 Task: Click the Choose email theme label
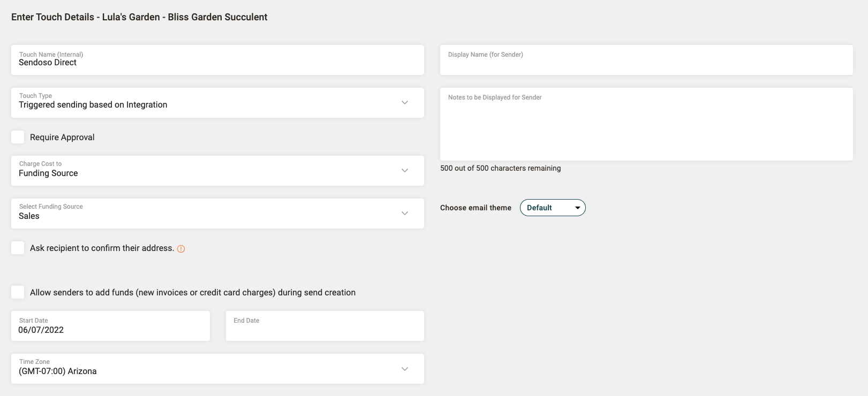point(475,208)
